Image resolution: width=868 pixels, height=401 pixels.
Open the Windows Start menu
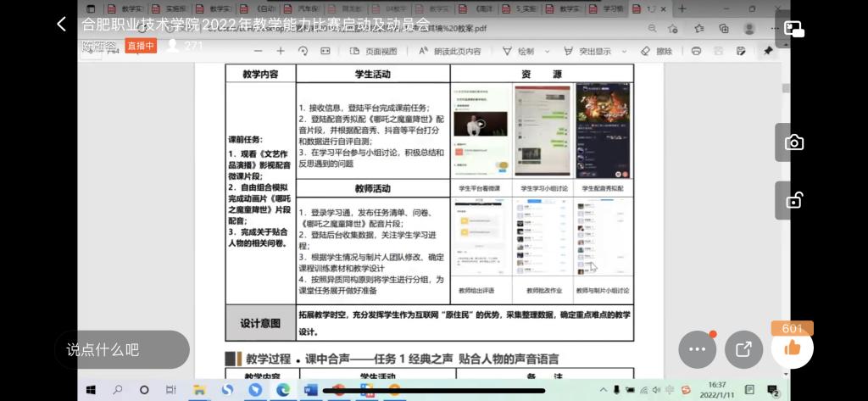(91, 390)
